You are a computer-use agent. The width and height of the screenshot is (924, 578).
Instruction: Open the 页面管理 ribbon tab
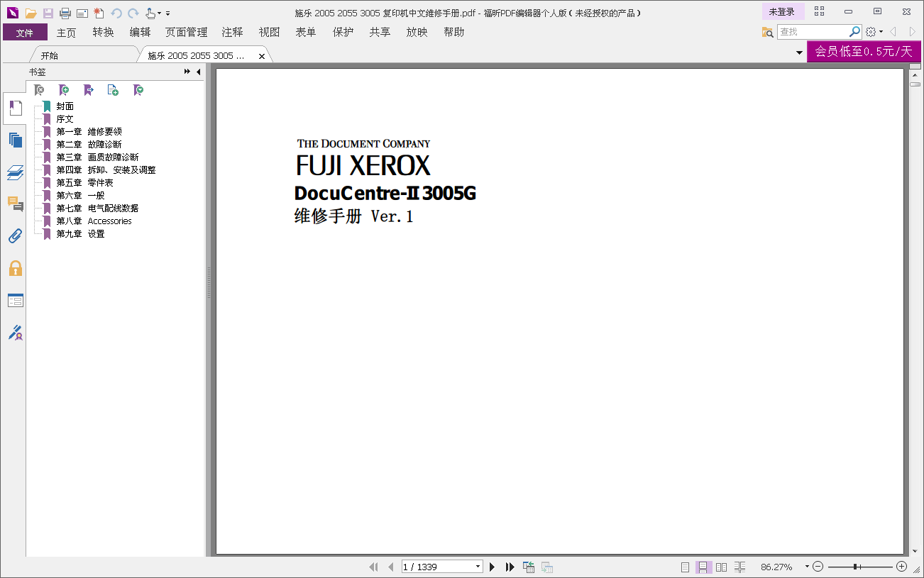pyautogui.click(x=186, y=32)
